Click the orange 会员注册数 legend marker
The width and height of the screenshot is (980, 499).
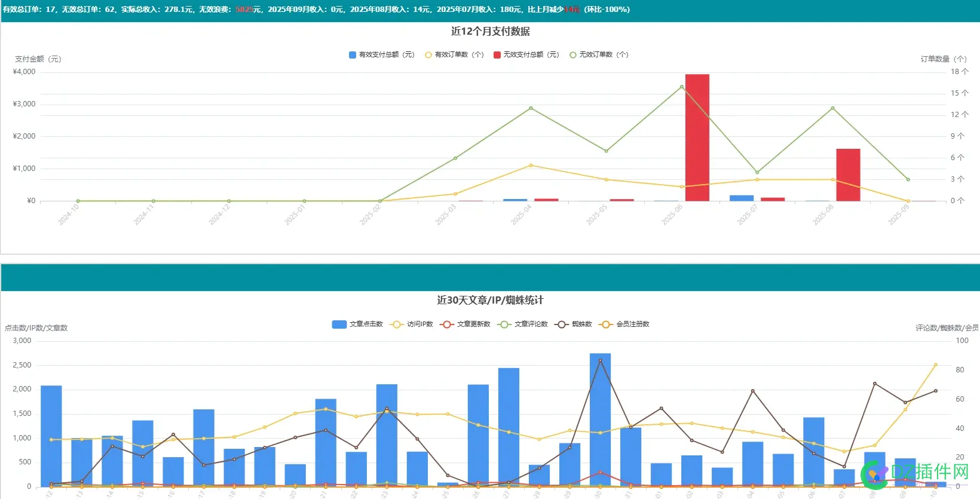(x=605, y=324)
